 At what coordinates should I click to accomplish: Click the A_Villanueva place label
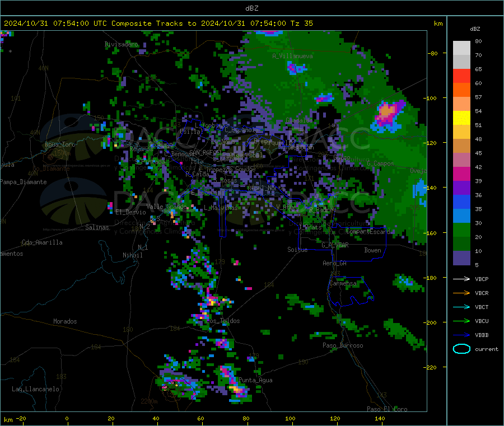[x=292, y=56]
